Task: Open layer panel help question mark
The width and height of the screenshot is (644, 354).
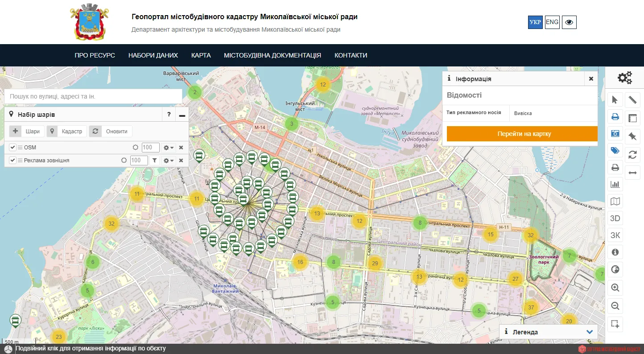Action: click(169, 115)
